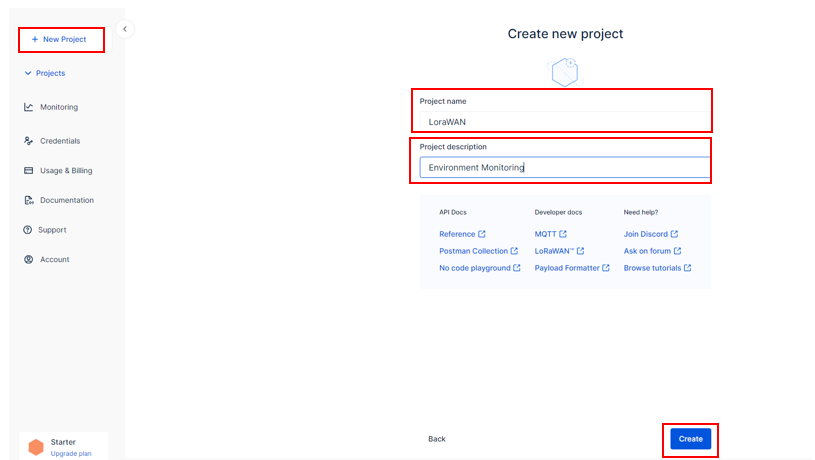
Task: Collapse the sidebar with the arrow button
Action: [125, 29]
